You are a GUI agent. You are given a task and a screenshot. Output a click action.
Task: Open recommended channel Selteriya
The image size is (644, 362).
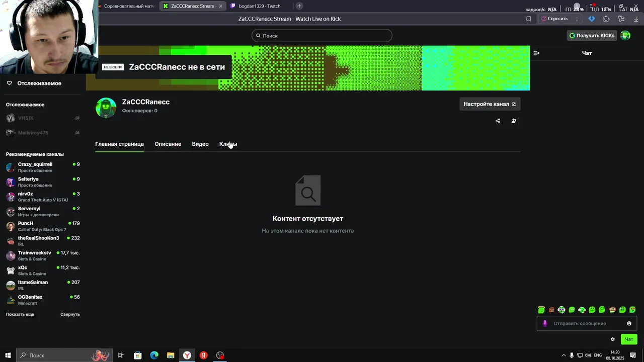pyautogui.click(x=43, y=182)
